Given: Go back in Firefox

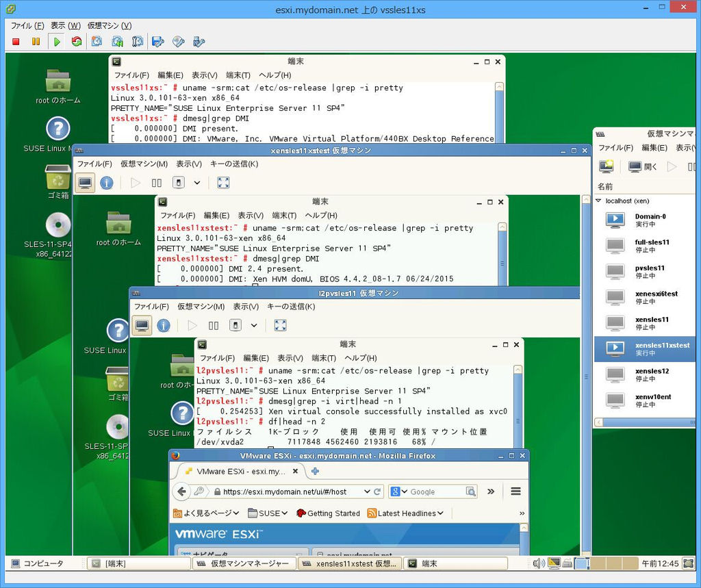Looking at the screenshot, I should (181, 491).
